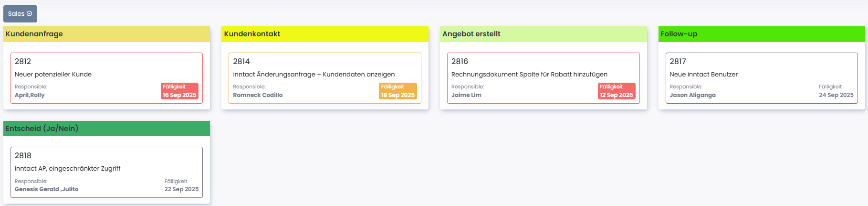Click the 22 Sep 2025 due date
The image size is (868, 206).
tap(181, 189)
